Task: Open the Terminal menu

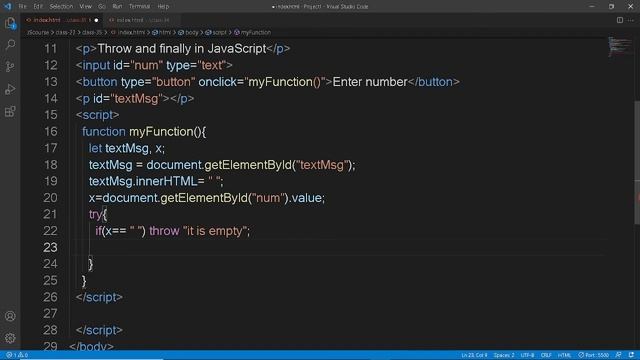Action: coord(140,7)
